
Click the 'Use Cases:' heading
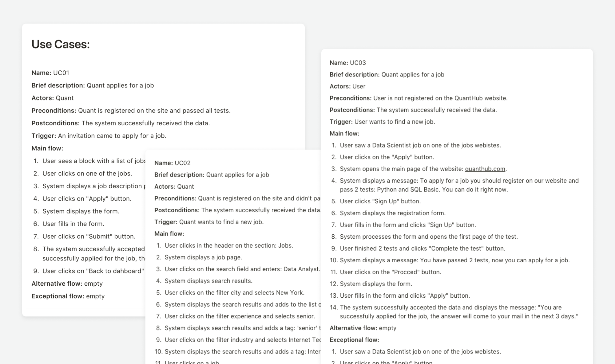click(61, 44)
